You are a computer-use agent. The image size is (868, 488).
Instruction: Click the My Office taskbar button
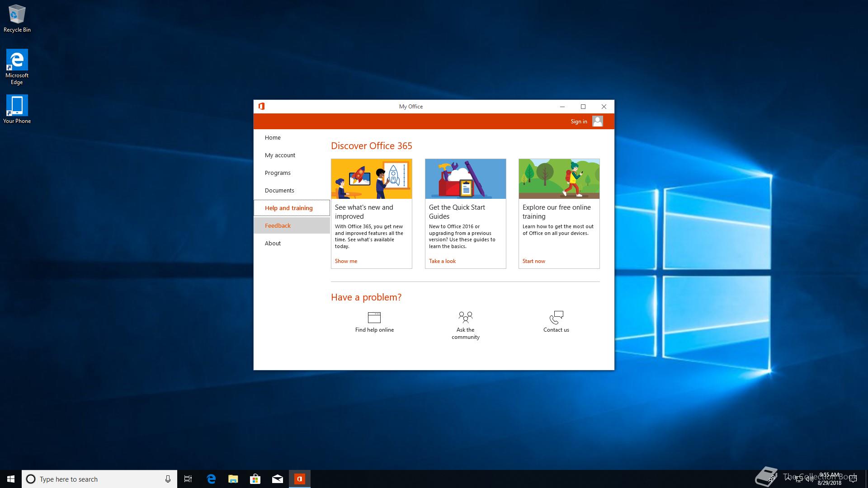[300, 479]
